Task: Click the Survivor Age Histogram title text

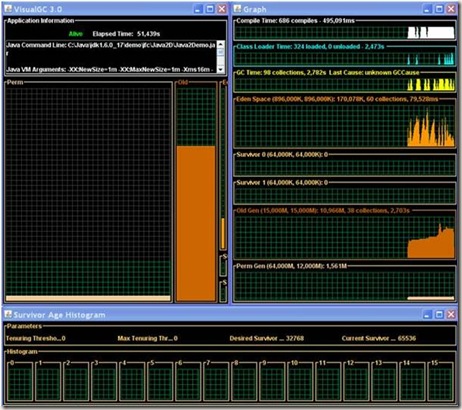Action: (59, 315)
